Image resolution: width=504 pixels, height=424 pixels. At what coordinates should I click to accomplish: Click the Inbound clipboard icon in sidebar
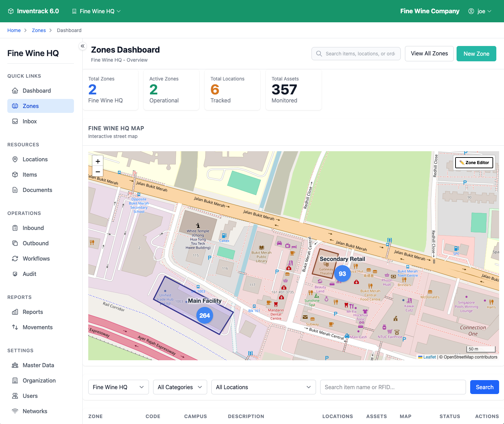coord(15,228)
